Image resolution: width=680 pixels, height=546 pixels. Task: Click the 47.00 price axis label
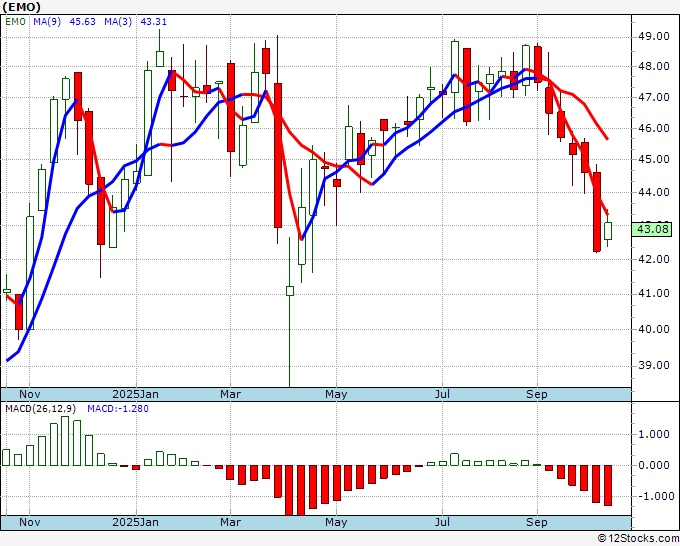coord(653,97)
